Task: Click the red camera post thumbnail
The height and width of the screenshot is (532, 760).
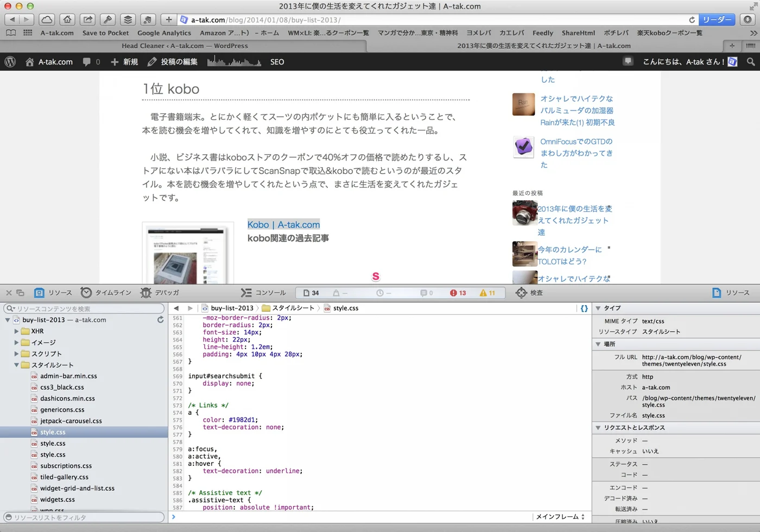Action: [x=524, y=213]
